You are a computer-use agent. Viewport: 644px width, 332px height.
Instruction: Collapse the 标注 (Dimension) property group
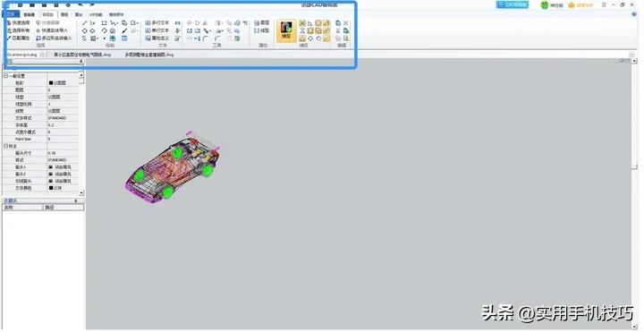5,146
